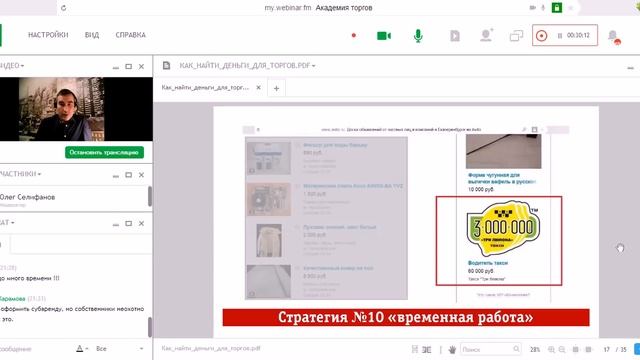Start screen sharing with overlapping windows icon
640x360 pixels.
516,36
